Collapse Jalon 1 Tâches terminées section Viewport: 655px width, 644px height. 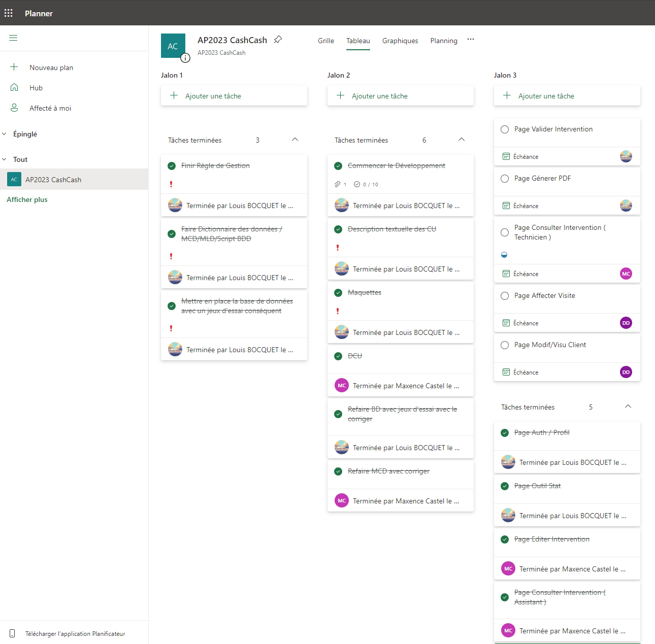coord(295,140)
